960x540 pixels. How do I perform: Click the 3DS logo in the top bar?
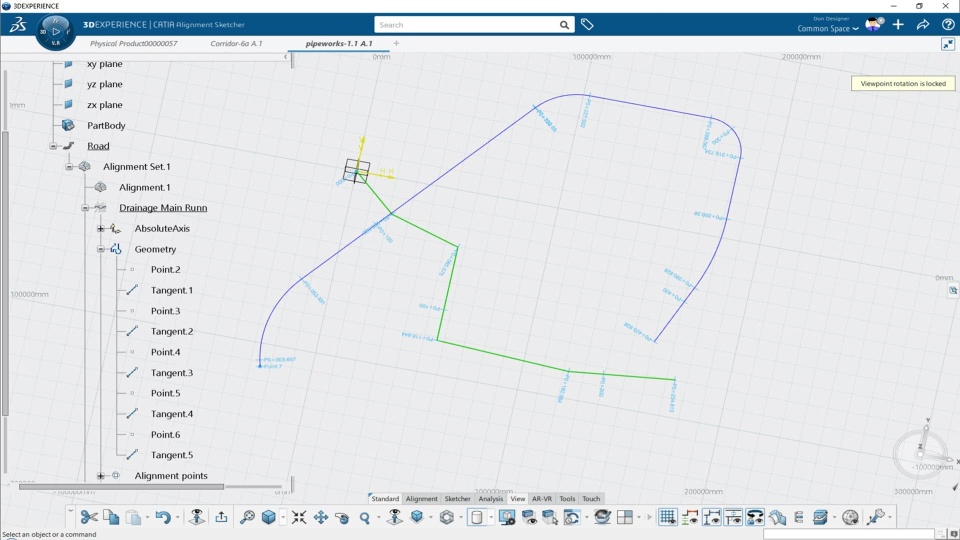click(x=18, y=24)
